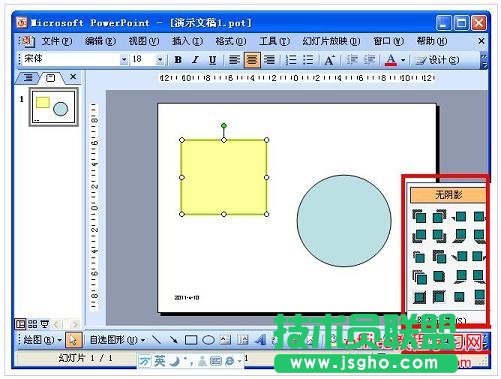This screenshot has height=379, width=501.
Task: Switch to the Slides tab in left pane
Action: point(51,78)
